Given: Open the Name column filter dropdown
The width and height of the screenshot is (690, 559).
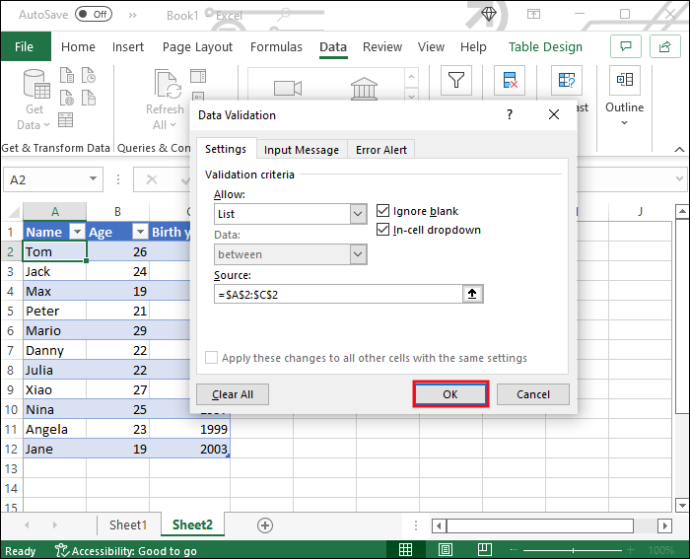Looking at the screenshot, I should pyautogui.click(x=77, y=232).
